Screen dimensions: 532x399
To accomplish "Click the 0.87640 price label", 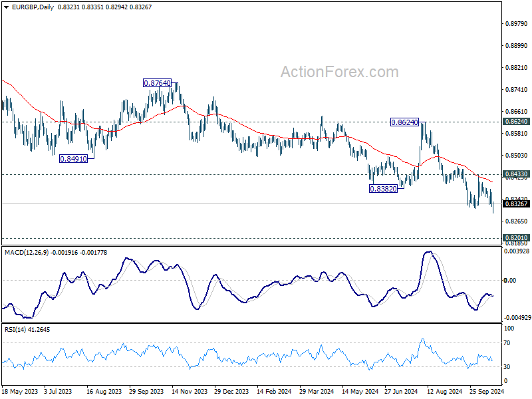I will tap(157, 83).
